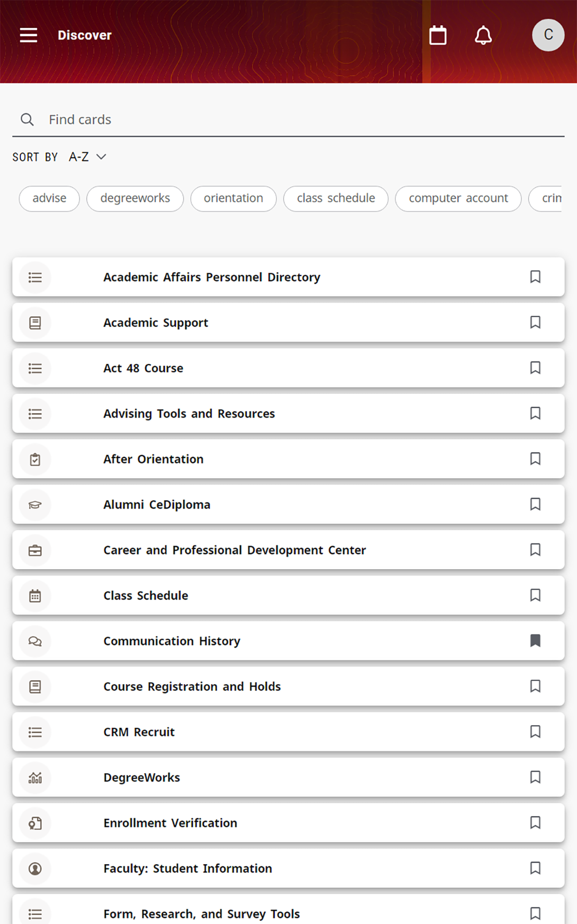Click the list icon for Advising Tools and Resources
This screenshot has width=577, height=924.
point(35,414)
